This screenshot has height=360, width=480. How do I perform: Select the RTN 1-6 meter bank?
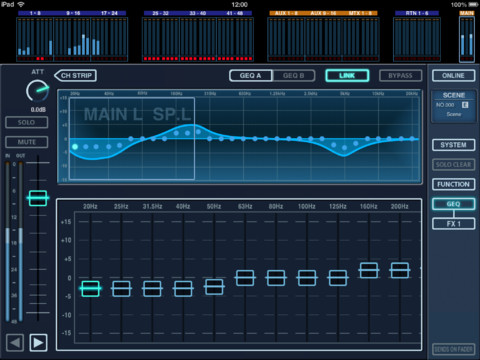tap(417, 37)
